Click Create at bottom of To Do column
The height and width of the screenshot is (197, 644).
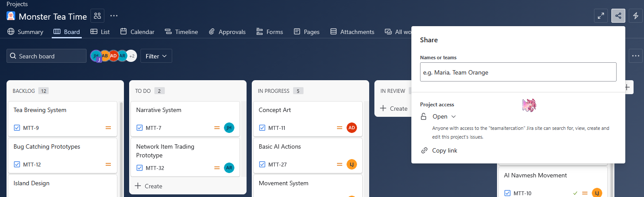pos(149,186)
